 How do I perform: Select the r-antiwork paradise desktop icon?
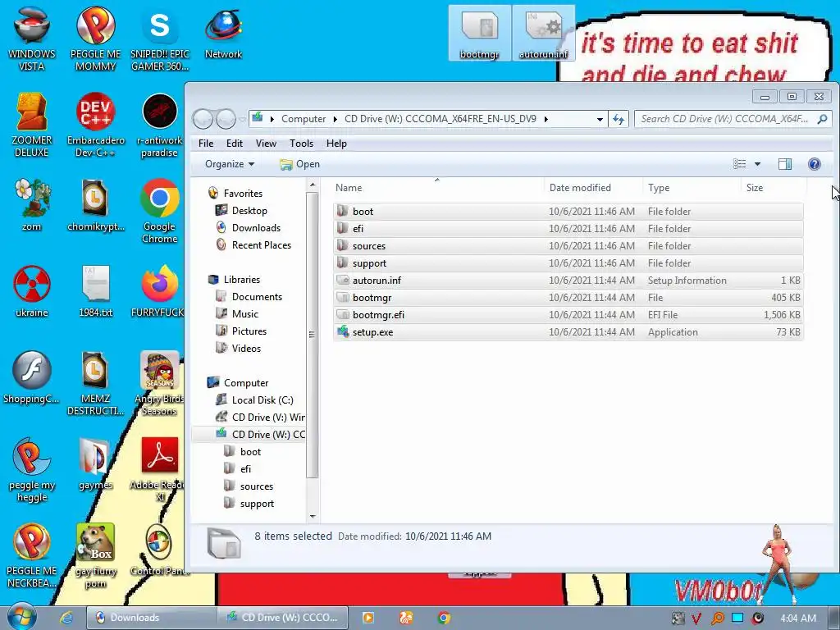[160, 125]
